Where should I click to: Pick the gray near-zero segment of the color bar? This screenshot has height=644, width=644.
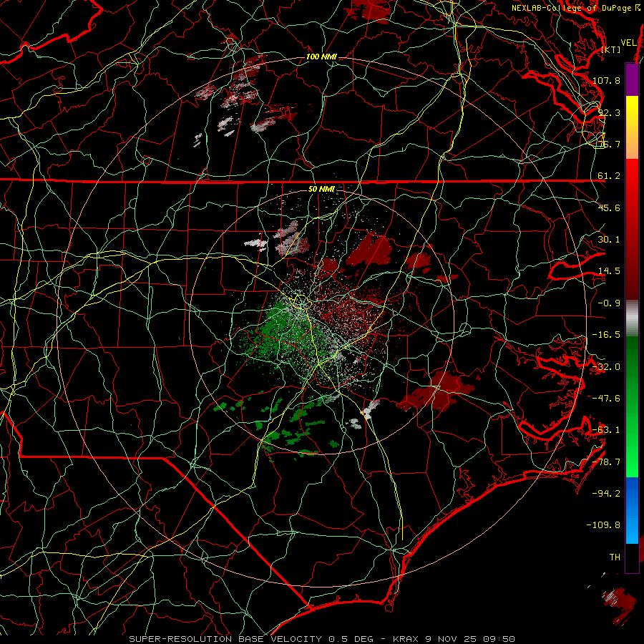pos(632,318)
